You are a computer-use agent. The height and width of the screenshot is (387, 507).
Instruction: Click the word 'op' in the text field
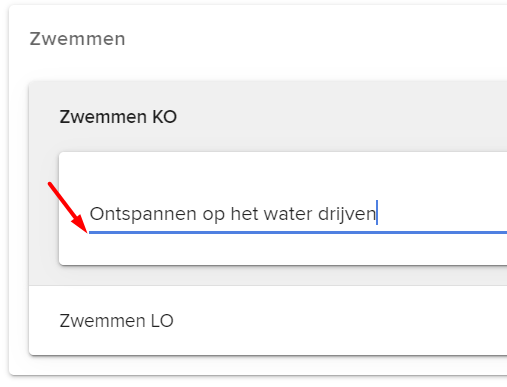(x=214, y=215)
